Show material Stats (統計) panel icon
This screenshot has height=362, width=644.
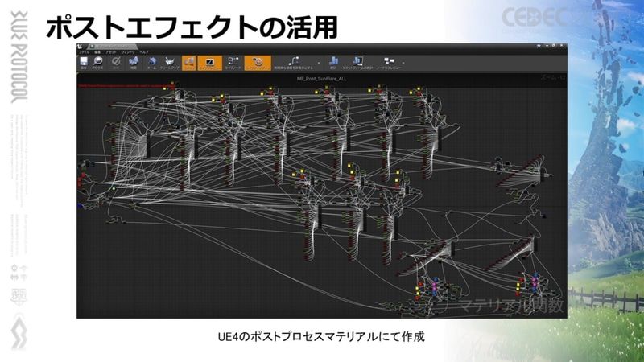point(332,63)
